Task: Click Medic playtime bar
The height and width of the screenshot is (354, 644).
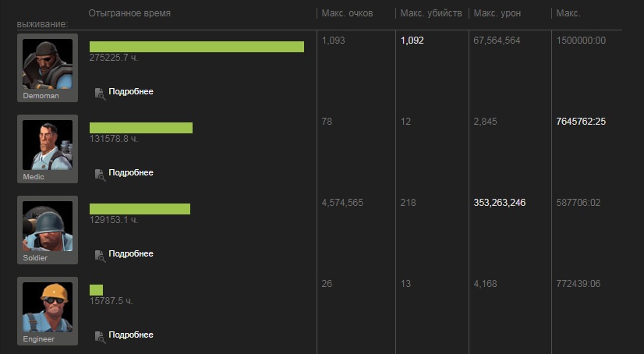Action: tap(141, 128)
